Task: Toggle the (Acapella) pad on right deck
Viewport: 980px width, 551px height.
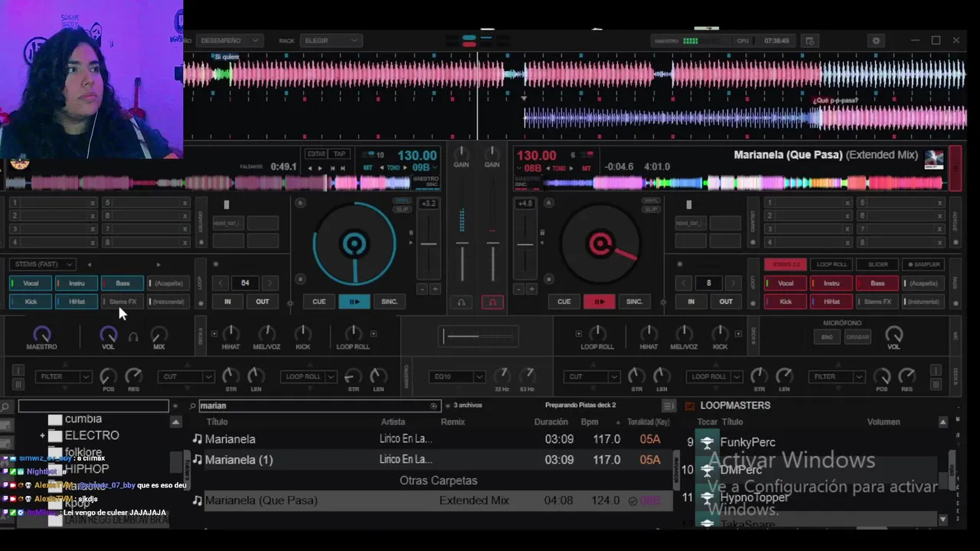Action: (923, 283)
